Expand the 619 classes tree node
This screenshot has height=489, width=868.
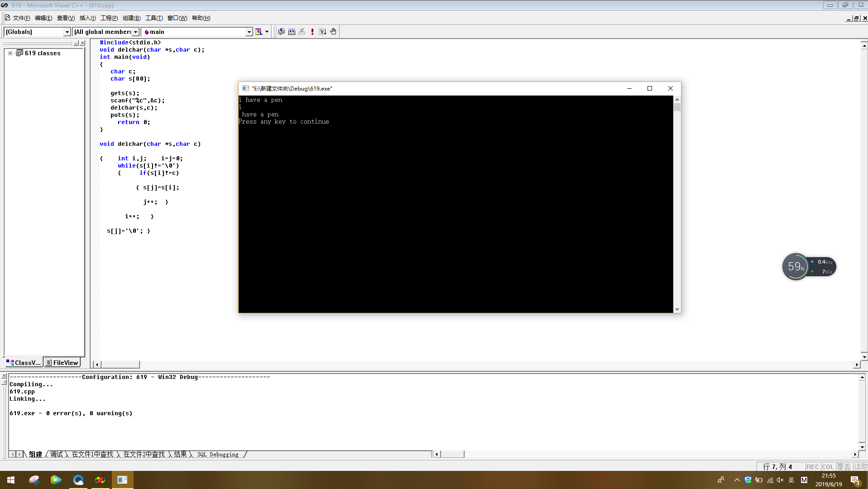[10, 53]
